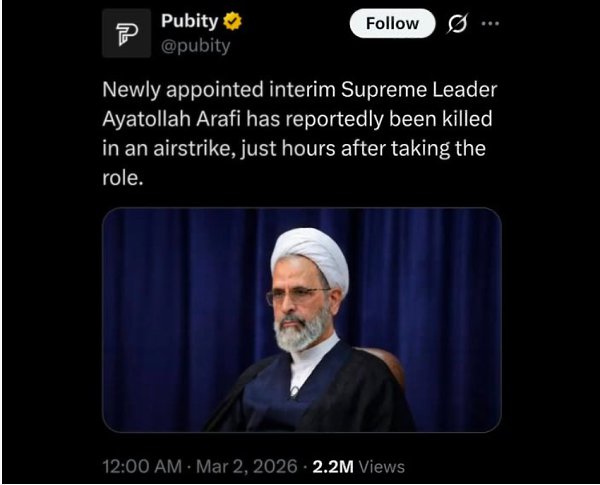Click the eyeglasses in the photo
600x485 pixels.
click(299, 296)
